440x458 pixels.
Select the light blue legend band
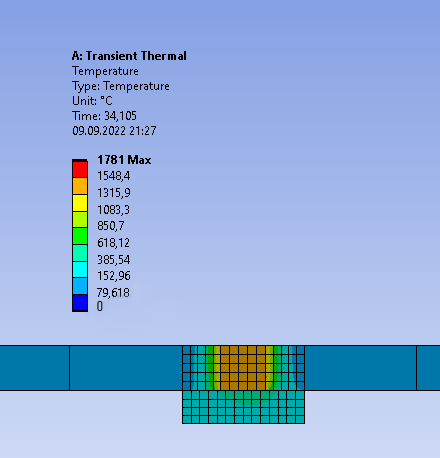(80, 286)
